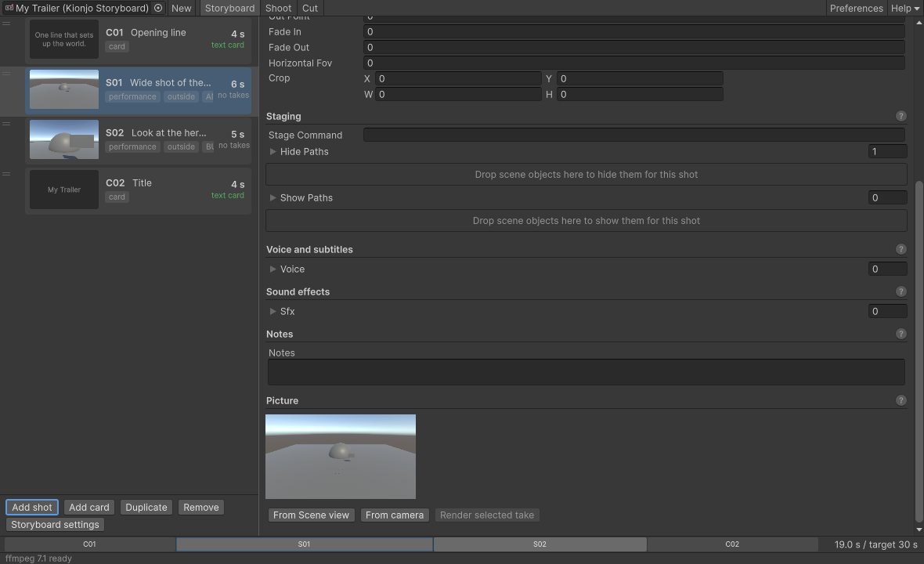This screenshot has height=564, width=924.
Task: Grab the drag handle for S01 row
Action: point(6,74)
